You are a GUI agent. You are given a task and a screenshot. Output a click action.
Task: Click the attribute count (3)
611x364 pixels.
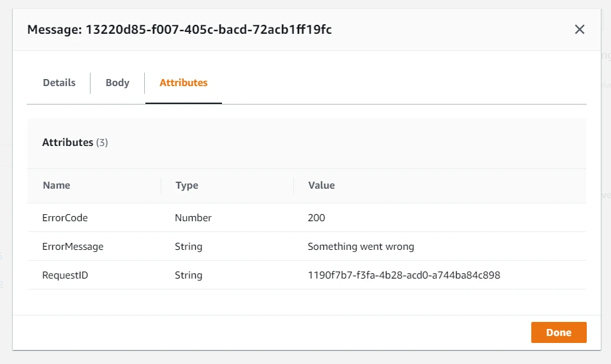click(102, 143)
